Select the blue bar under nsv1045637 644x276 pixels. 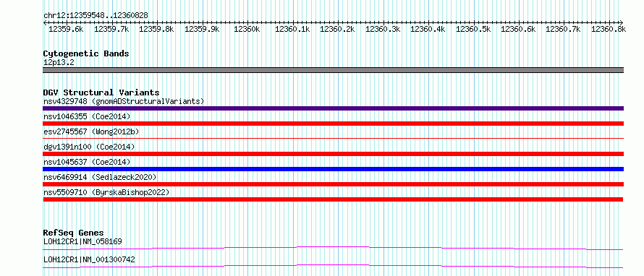(x=333, y=169)
